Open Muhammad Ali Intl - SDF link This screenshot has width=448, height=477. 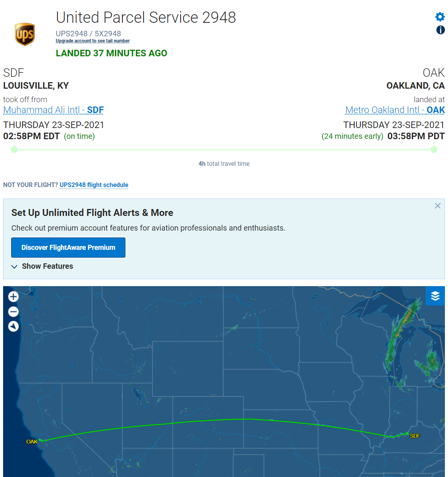[x=53, y=110]
